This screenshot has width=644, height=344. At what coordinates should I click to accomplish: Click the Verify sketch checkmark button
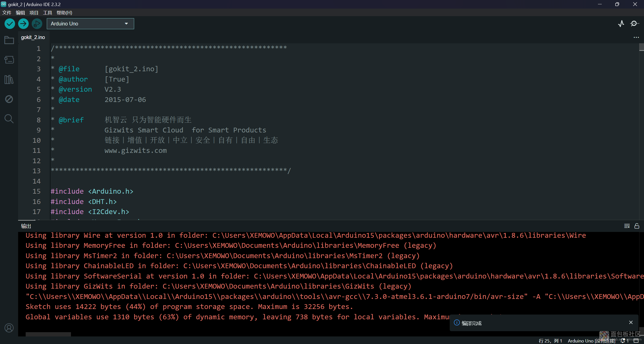[x=10, y=24]
